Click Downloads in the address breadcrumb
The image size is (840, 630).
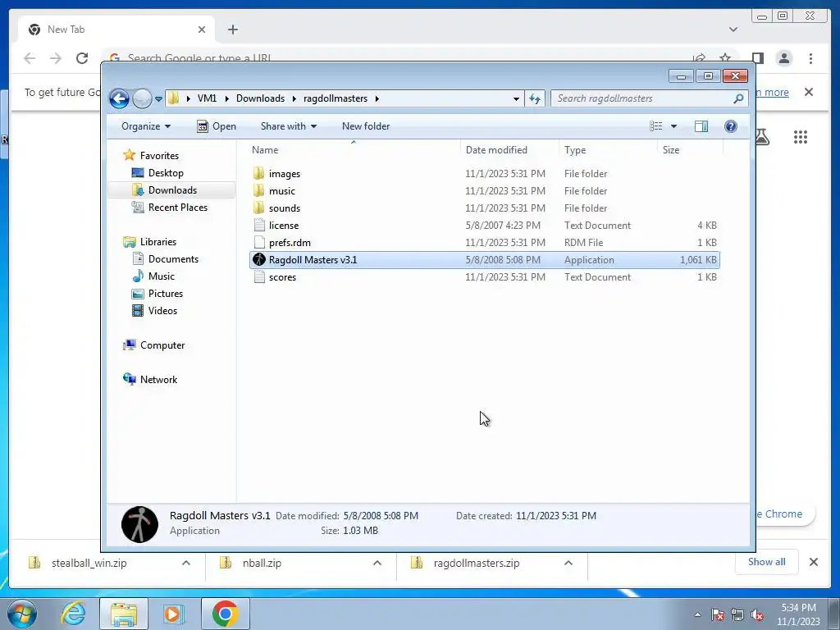click(260, 98)
